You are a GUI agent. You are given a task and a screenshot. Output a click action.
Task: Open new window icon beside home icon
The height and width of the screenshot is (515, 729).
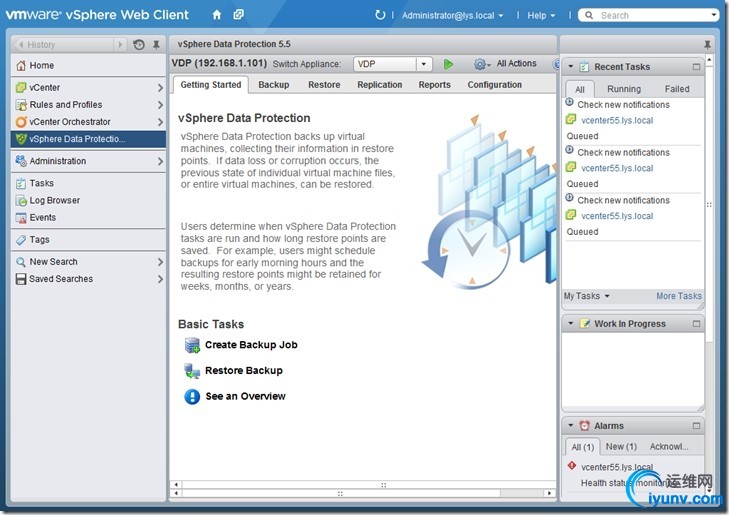tap(239, 15)
